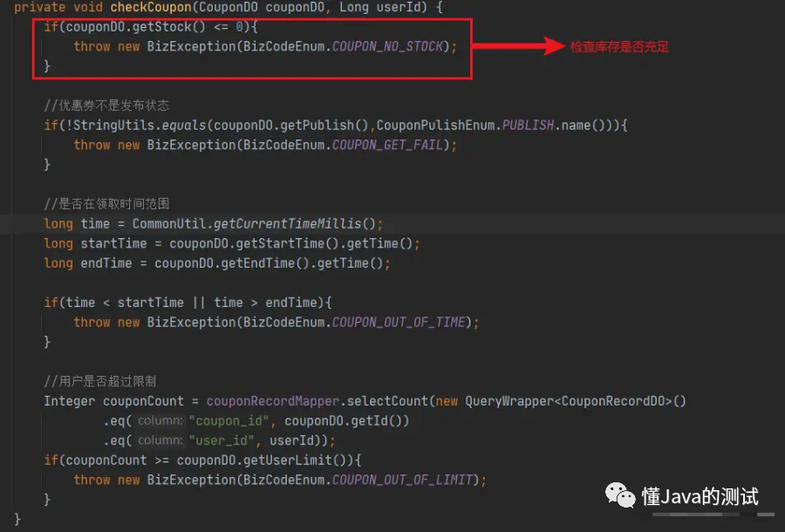Click the 'Integer couponCount' declaration
Image resolution: width=785 pixels, height=532 pixels.
(x=113, y=401)
